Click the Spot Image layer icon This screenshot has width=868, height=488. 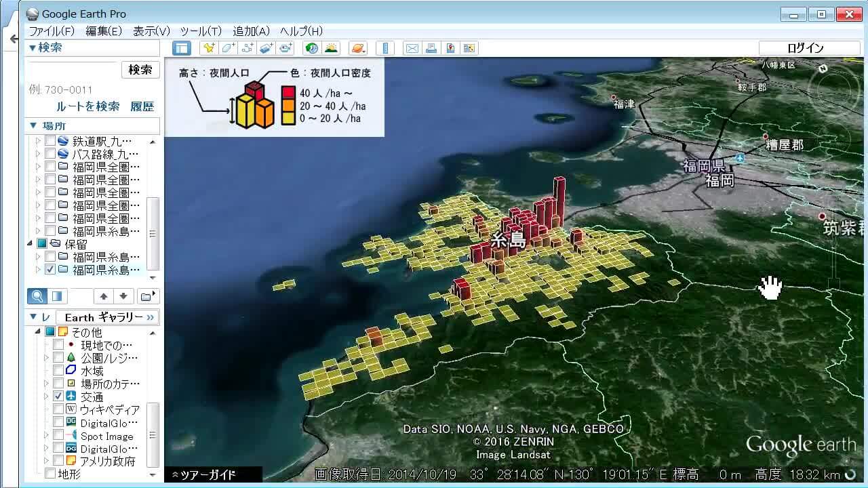tap(71, 435)
